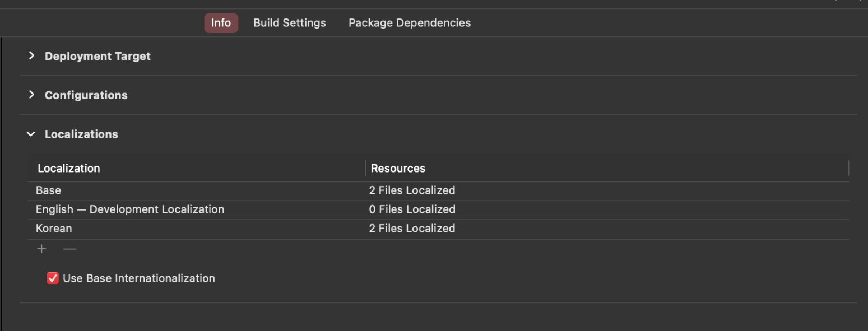Click Korean's 2 Files Localized cell

click(412, 229)
